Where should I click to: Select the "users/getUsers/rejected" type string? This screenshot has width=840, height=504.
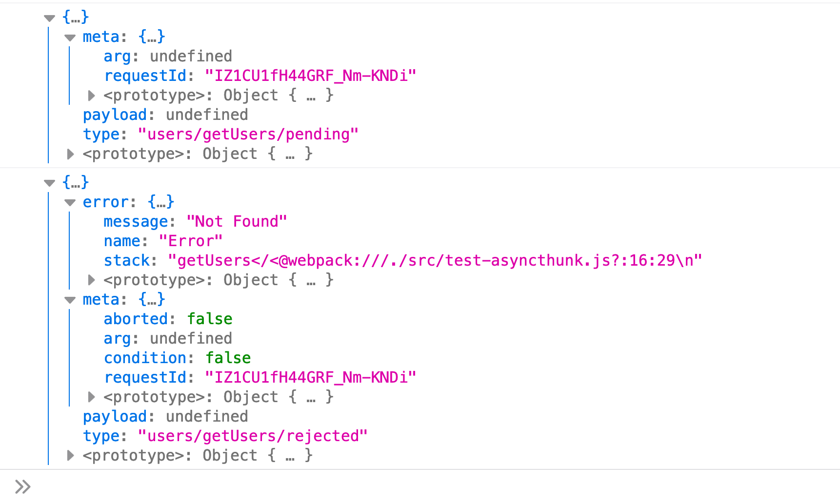(x=253, y=436)
